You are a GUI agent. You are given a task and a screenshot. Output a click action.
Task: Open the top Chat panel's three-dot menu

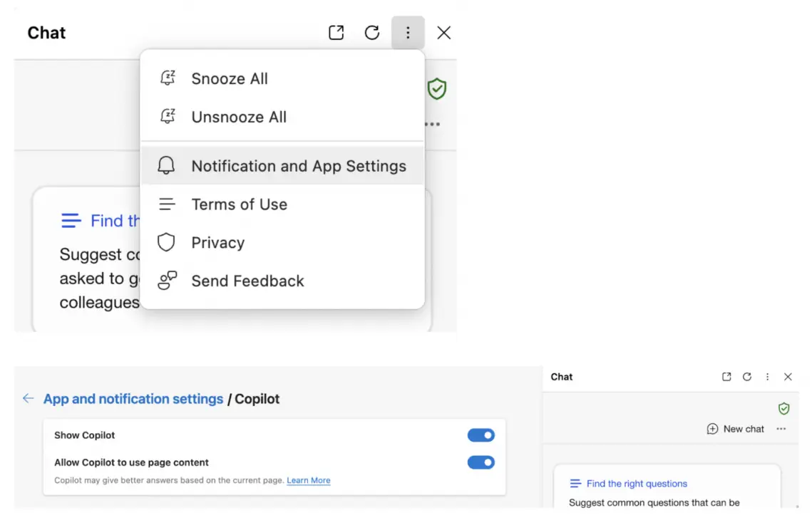(408, 33)
